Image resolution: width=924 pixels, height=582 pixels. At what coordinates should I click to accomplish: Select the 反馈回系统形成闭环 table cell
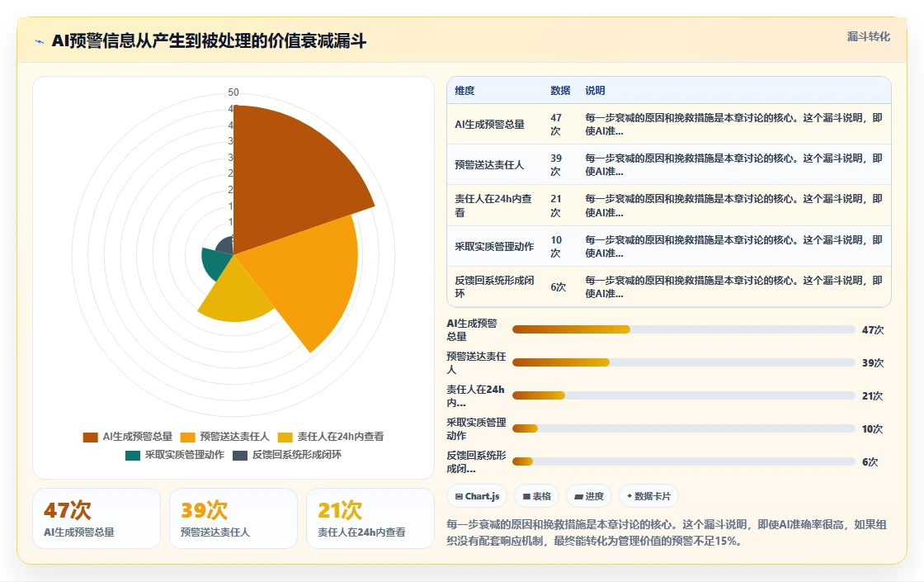click(x=494, y=287)
